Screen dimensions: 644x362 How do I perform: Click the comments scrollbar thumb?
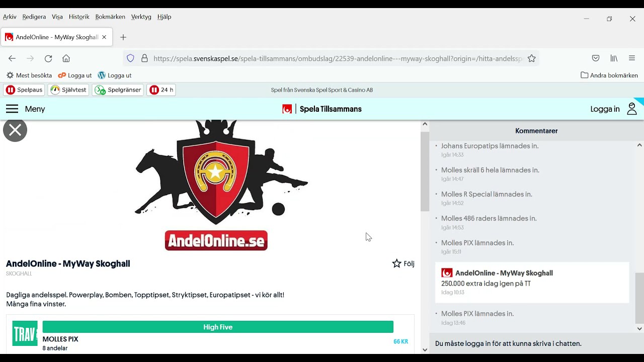639,298
